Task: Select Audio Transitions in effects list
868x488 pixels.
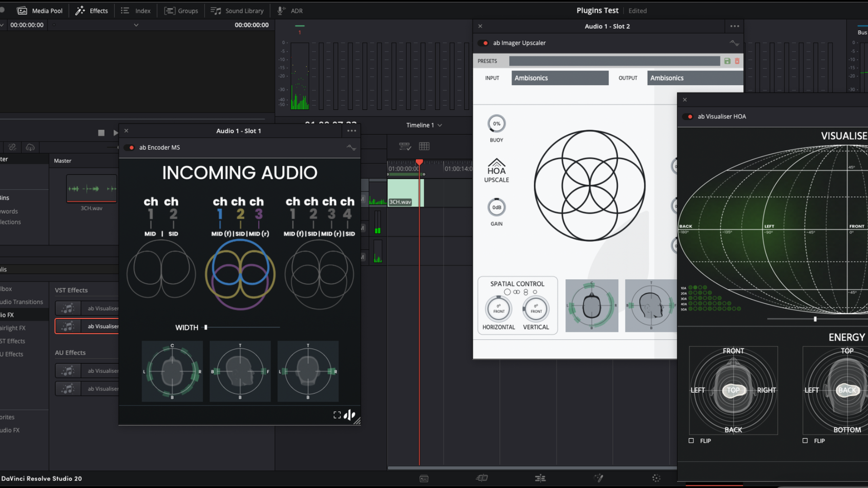Action: click(22, 302)
